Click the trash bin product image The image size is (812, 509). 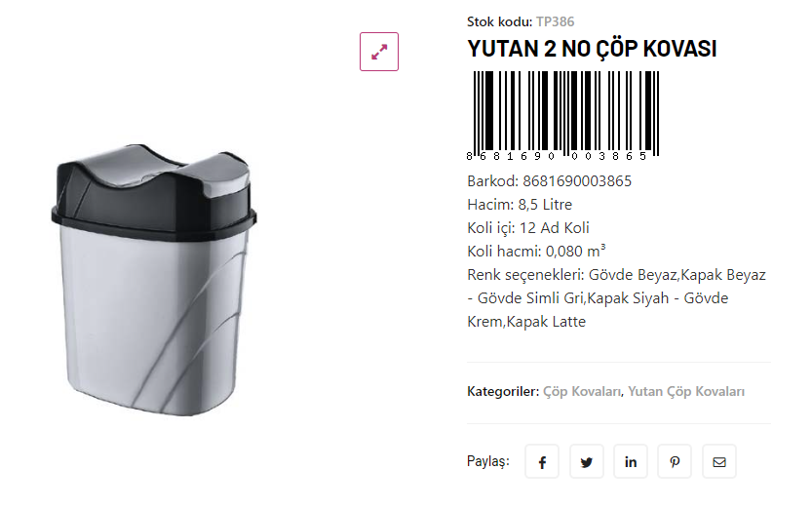[x=154, y=280]
